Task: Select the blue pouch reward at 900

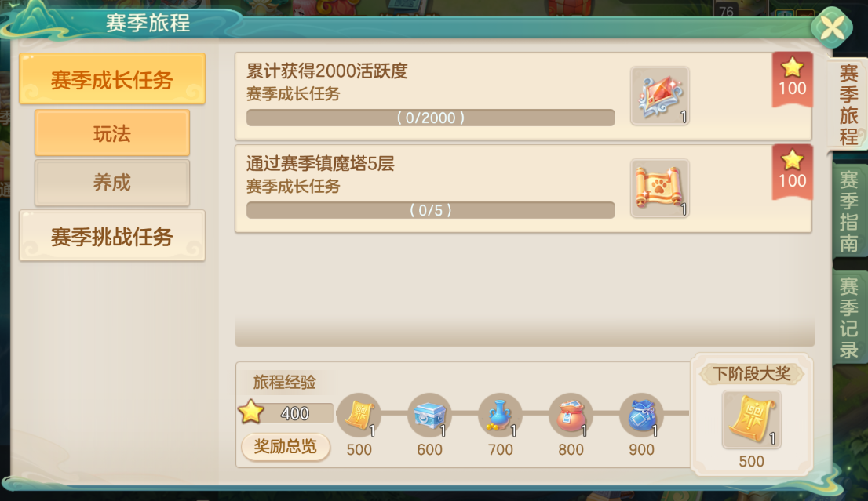Action: tap(642, 415)
